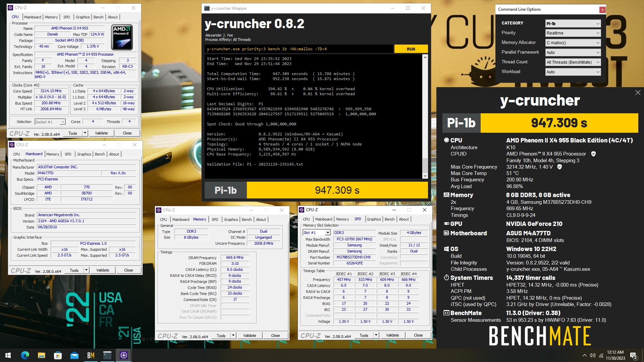Open File Explorer from the taskbar
This screenshot has width=644, height=362.
coord(42,355)
